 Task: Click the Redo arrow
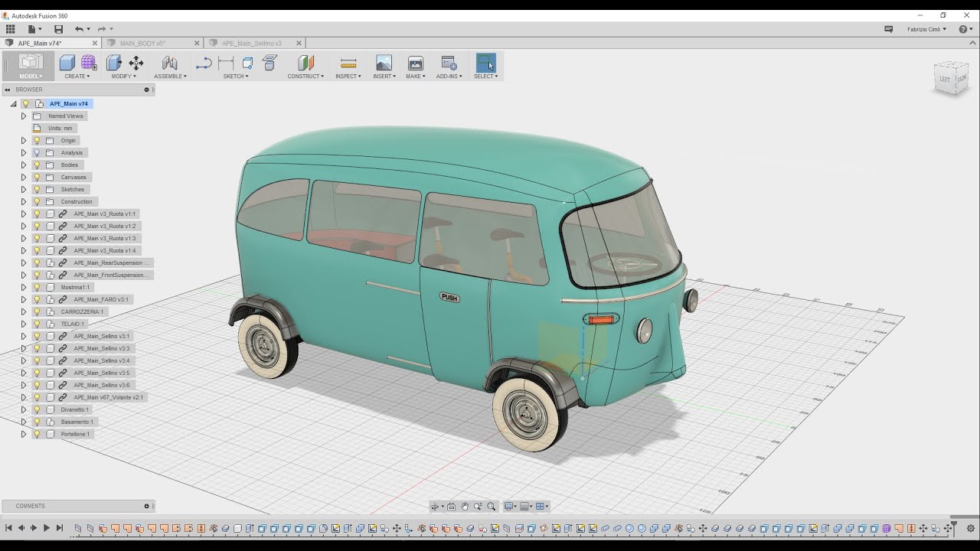coord(102,29)
